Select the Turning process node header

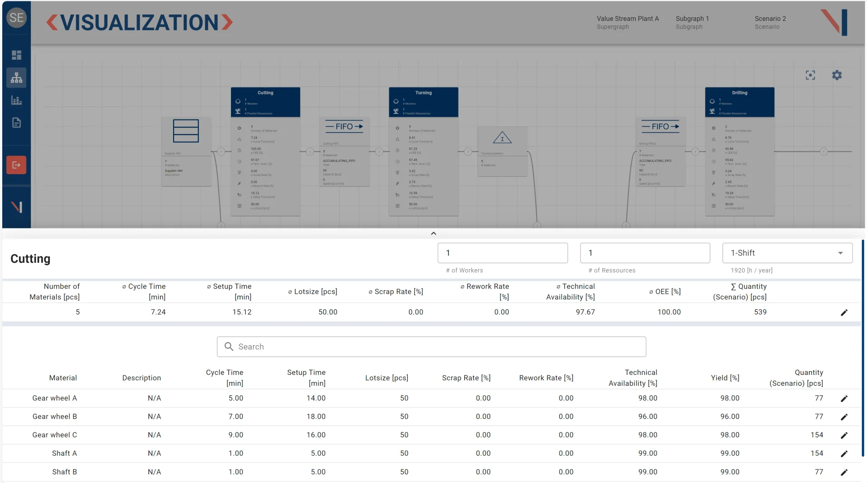point(423,93)
